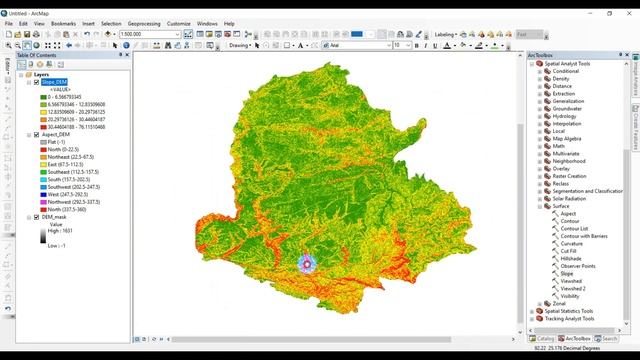Screen dimensions: 640x360
Task: Open the Customize menu
Action: 179,24
